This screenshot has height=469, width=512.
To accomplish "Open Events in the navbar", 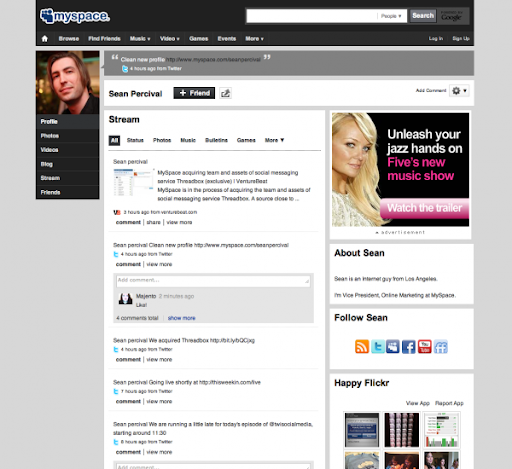I will 227,39.
